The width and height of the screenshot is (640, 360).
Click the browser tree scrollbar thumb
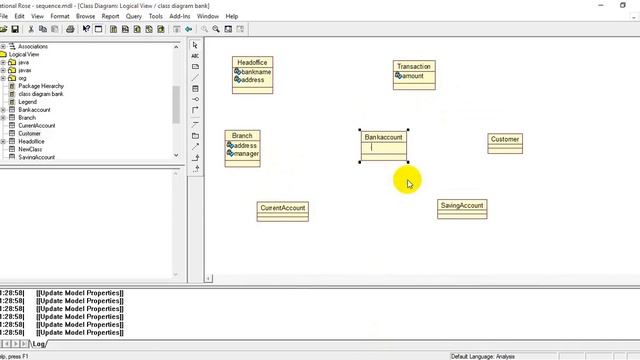coord(176,104)
